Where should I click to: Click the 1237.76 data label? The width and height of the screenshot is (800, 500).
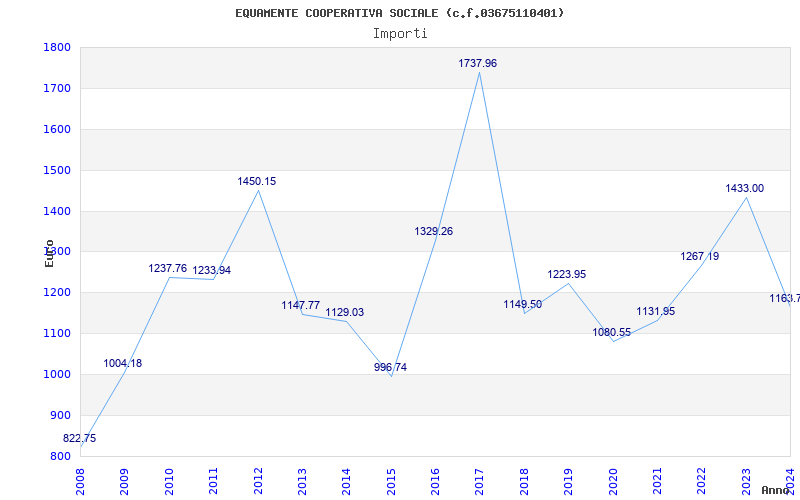click(168, 268)
